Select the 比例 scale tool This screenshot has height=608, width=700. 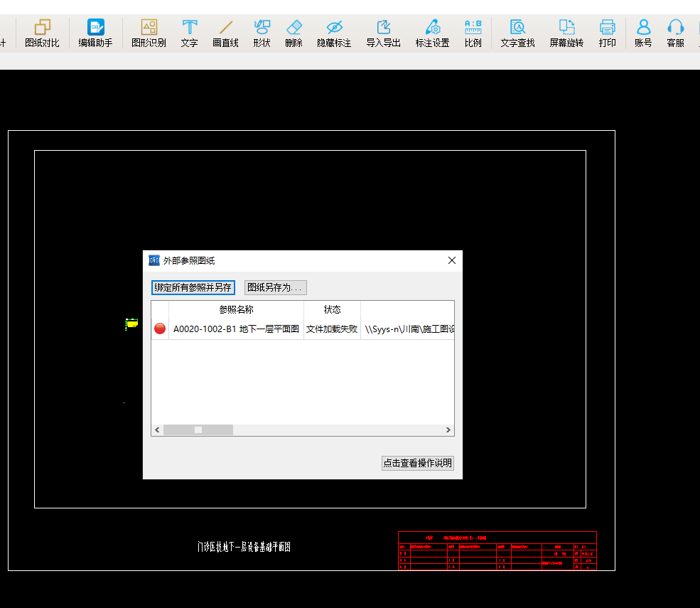click(473, 33)
